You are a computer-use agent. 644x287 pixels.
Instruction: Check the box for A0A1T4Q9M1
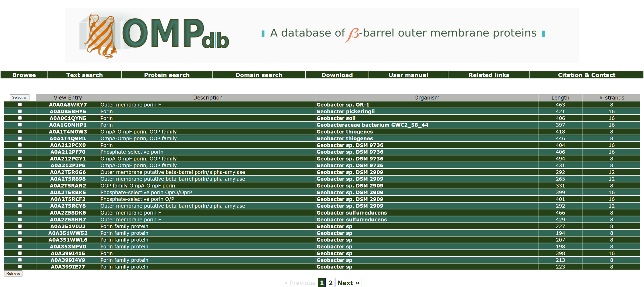point(20,138)
